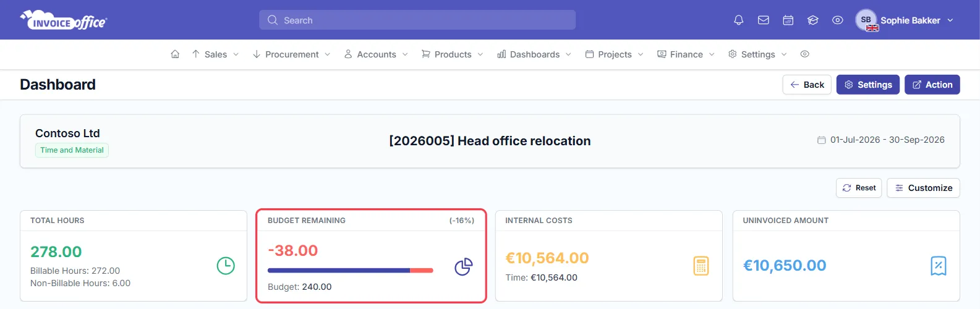Click the calendar icon beside project dates

821,140
